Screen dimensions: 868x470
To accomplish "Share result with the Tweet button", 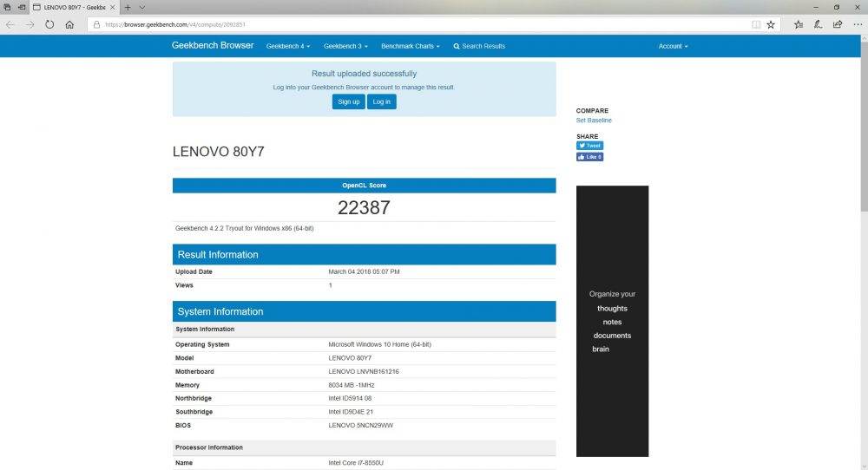I will 589,146.
